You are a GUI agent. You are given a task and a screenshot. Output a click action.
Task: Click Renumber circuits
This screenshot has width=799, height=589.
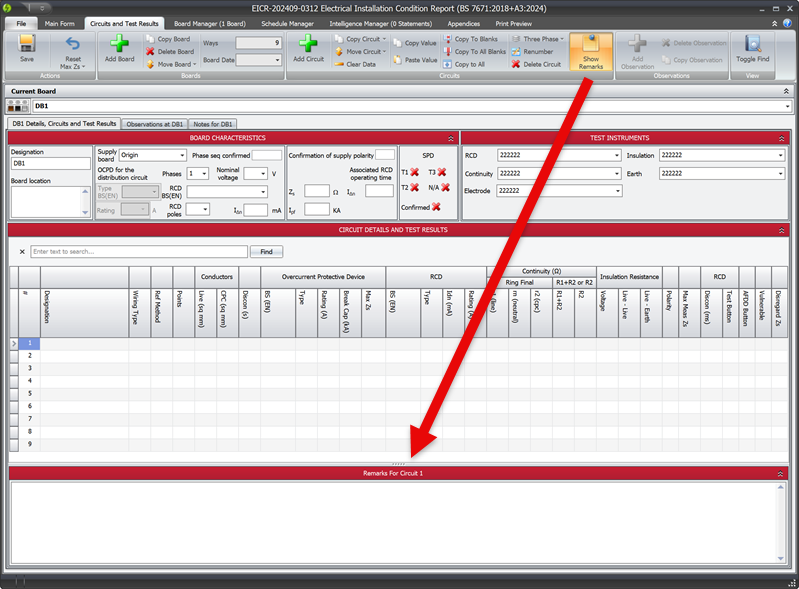tap(532, 51)
